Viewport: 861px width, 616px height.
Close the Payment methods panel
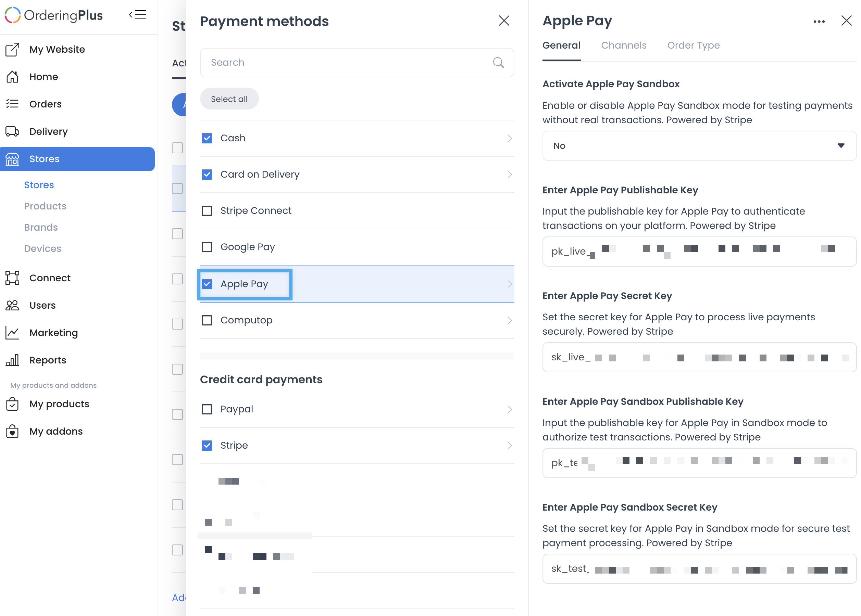click(x=504, y=21)
